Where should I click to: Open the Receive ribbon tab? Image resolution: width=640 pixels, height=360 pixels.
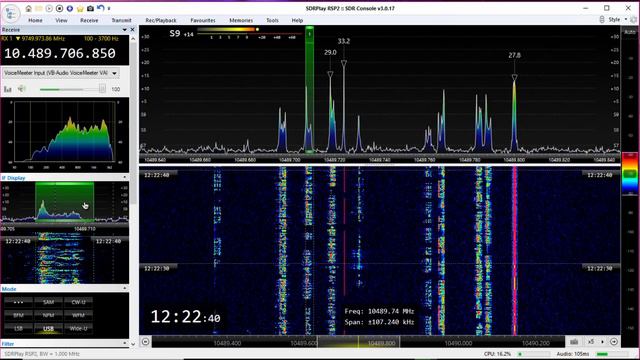(89, 20)
